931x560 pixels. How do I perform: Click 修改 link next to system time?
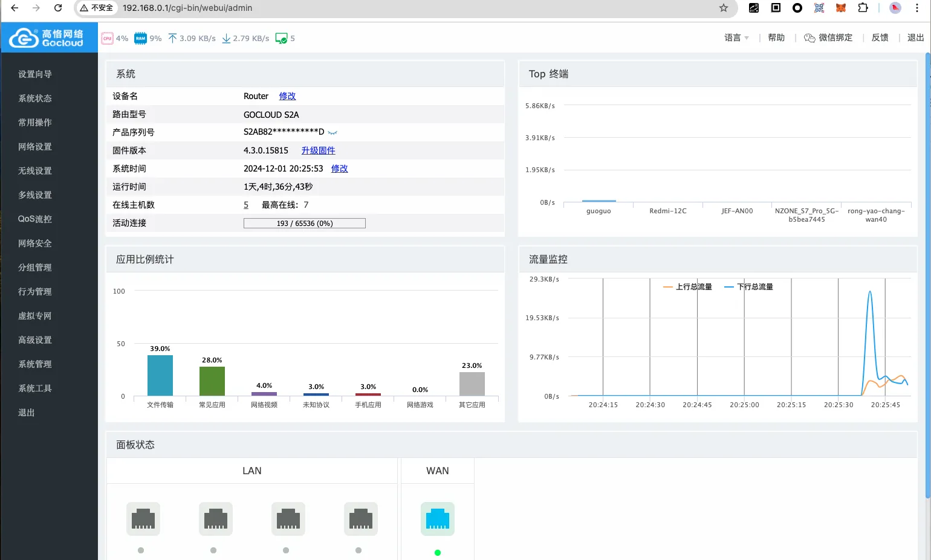coord(339,169)
